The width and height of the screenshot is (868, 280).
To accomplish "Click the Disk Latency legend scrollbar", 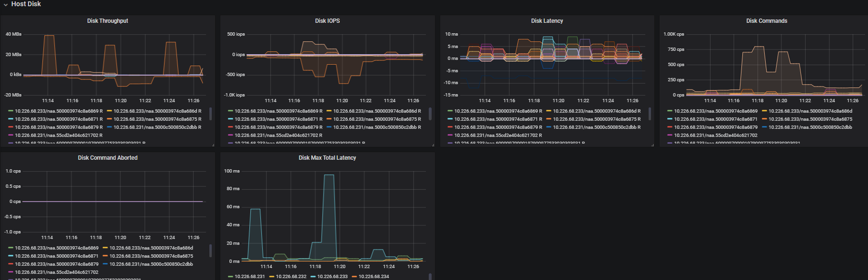I will click(x=650, y=114).
